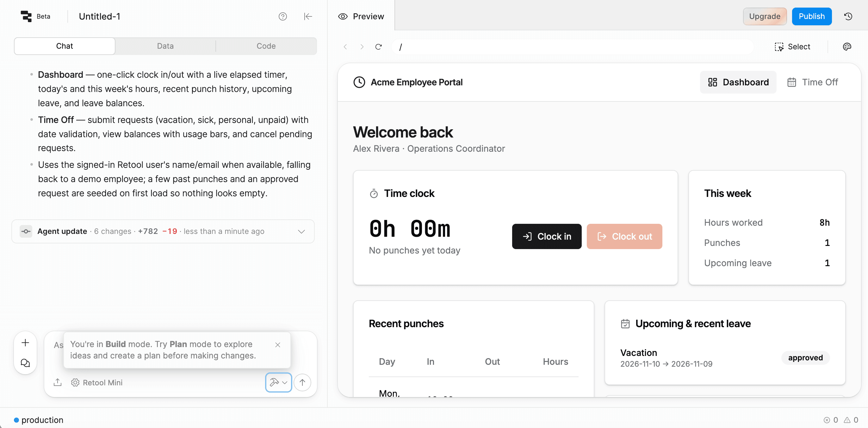Reload the preview page

point(378,47)
